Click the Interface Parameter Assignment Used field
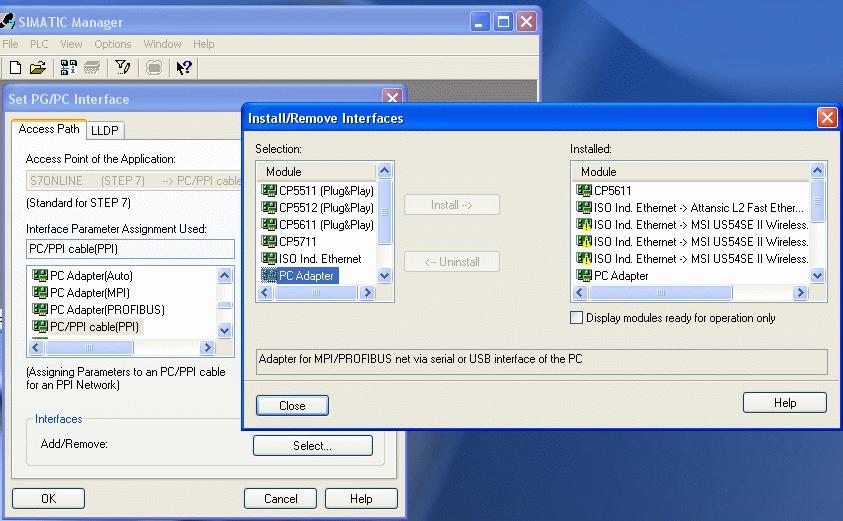 (130, 249)
